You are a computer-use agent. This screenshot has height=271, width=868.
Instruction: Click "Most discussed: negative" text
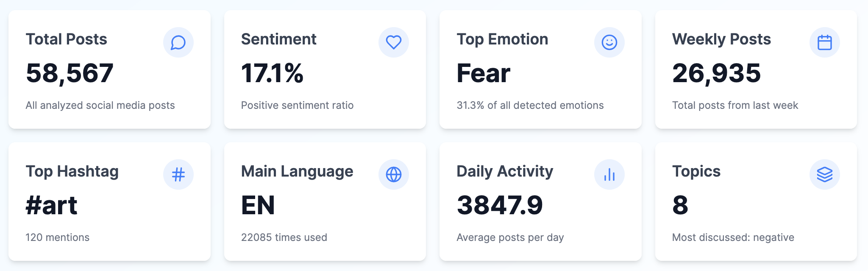(733, 238)
